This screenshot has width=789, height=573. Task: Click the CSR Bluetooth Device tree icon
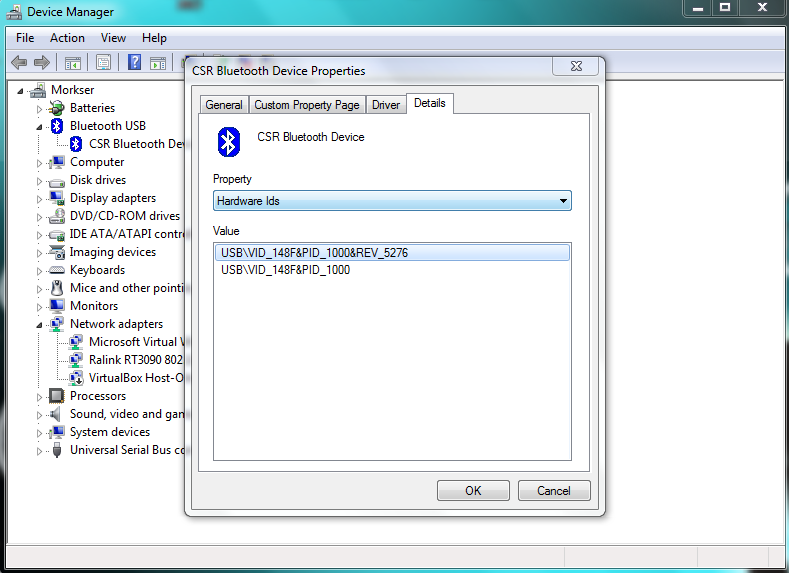[x=76, y=144]
